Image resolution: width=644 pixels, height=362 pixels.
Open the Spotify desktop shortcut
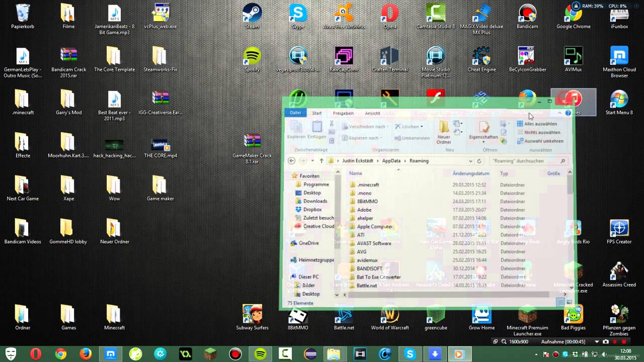pyautogui.click(x=252, y=59)
